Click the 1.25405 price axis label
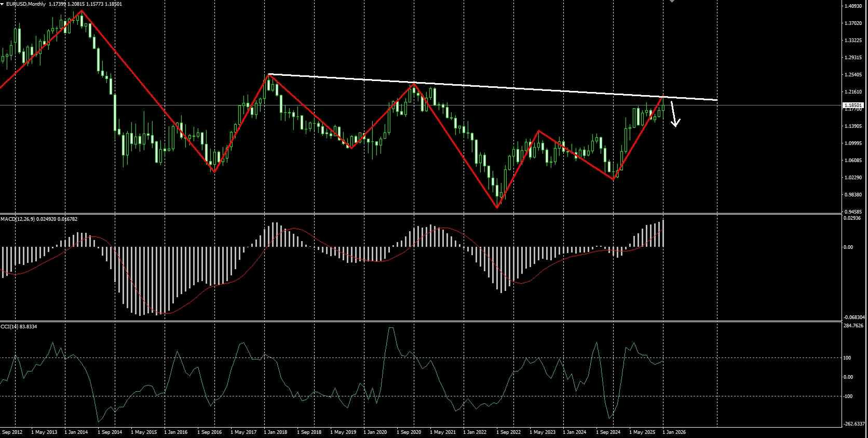The image size is (868, 438). click(x=853, y=75)
